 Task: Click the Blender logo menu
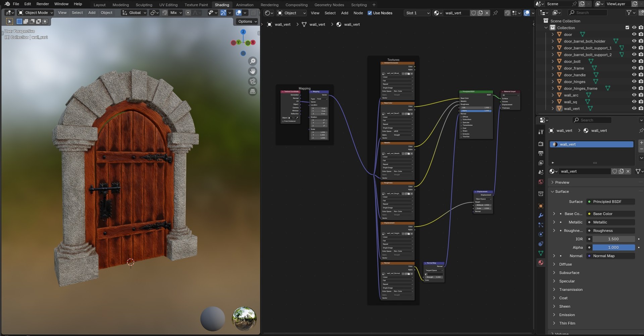[x=7, y=4]
